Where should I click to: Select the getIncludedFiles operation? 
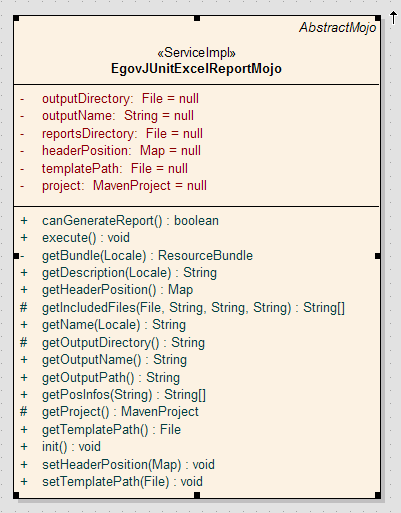point(182,308)
